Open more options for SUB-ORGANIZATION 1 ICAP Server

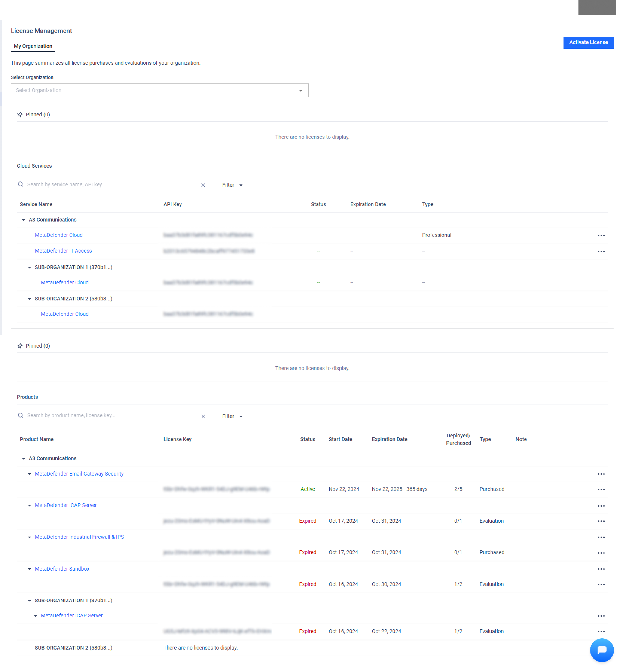pos(601,616)
